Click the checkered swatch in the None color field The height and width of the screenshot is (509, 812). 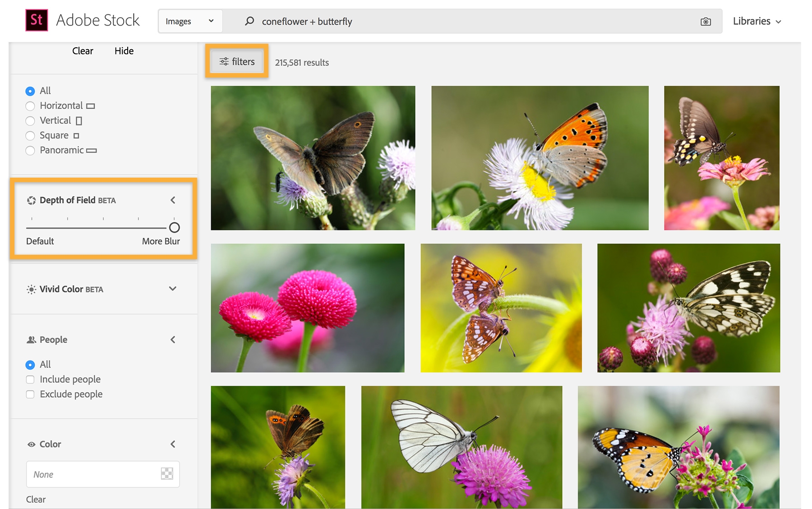click(167, 474)
